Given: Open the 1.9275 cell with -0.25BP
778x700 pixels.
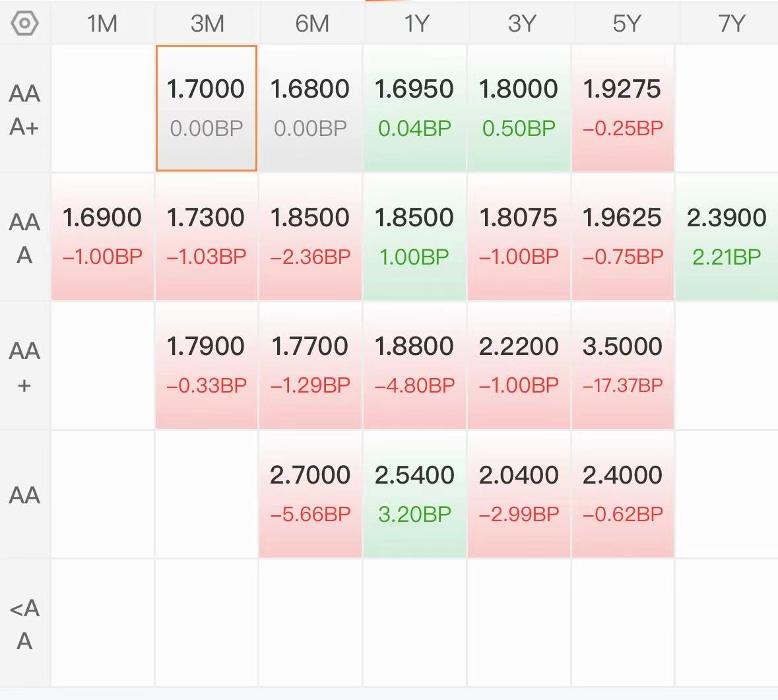Looking at the screenshot, I should (623, 108).
